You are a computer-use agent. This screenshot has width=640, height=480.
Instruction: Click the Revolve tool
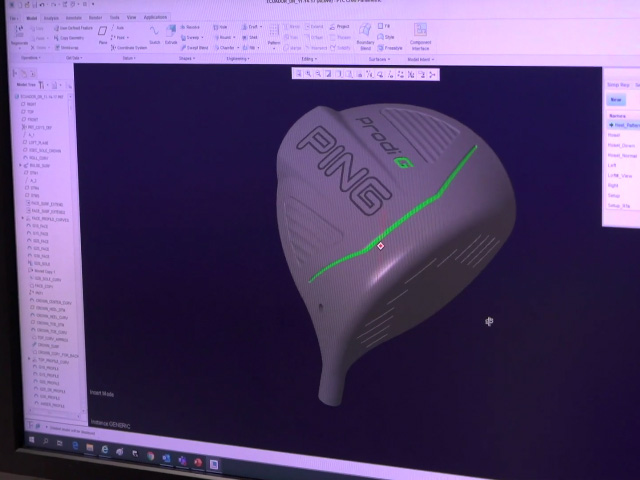click(190, 27)
